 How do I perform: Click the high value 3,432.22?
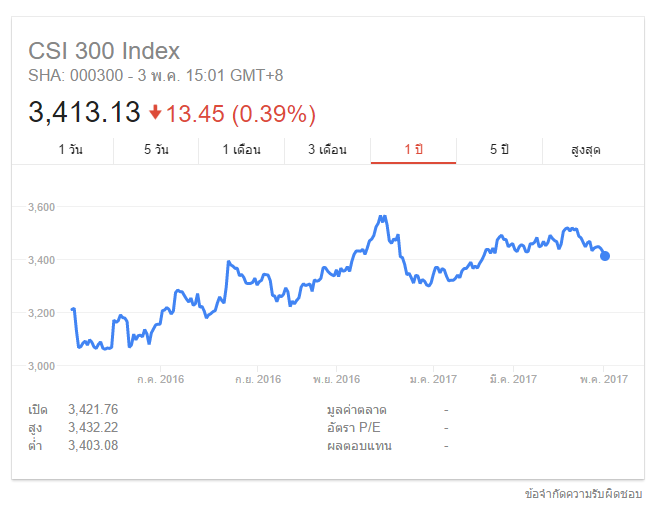click(93, 427)
